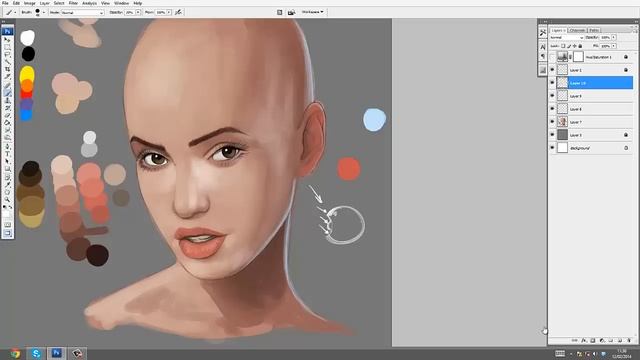Open the tool preset picker arrow
This screenshot has width=640, height=360.
coord(15,13)
